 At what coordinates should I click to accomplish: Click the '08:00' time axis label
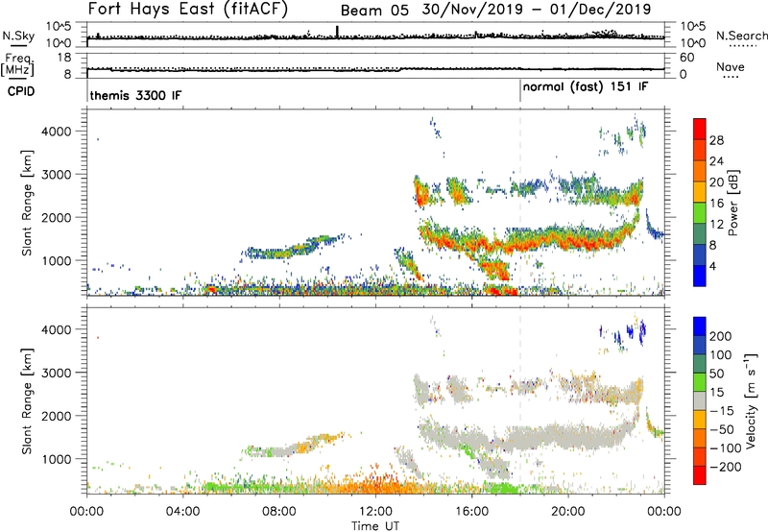279,512
